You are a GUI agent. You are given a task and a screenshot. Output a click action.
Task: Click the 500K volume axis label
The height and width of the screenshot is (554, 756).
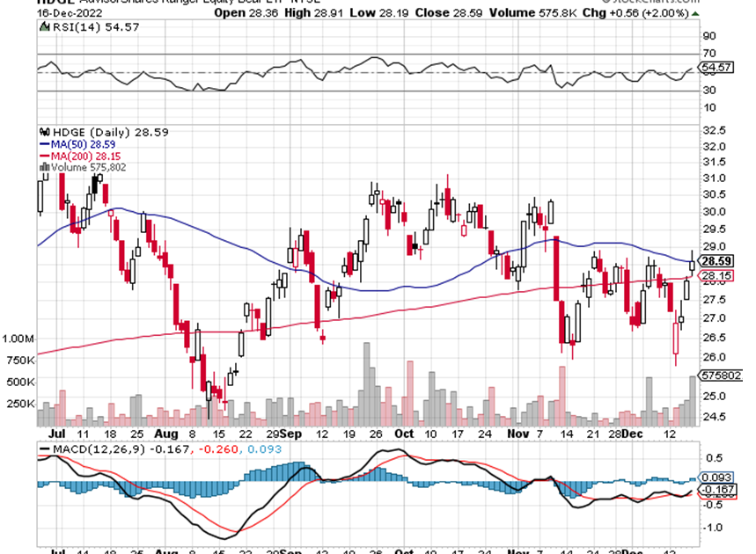[21, 382]
